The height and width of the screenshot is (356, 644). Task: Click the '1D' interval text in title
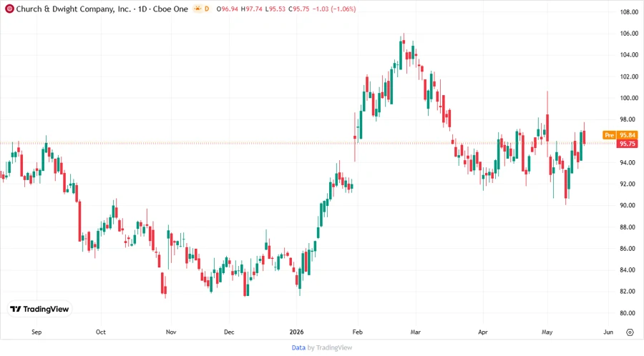[142, 9]
